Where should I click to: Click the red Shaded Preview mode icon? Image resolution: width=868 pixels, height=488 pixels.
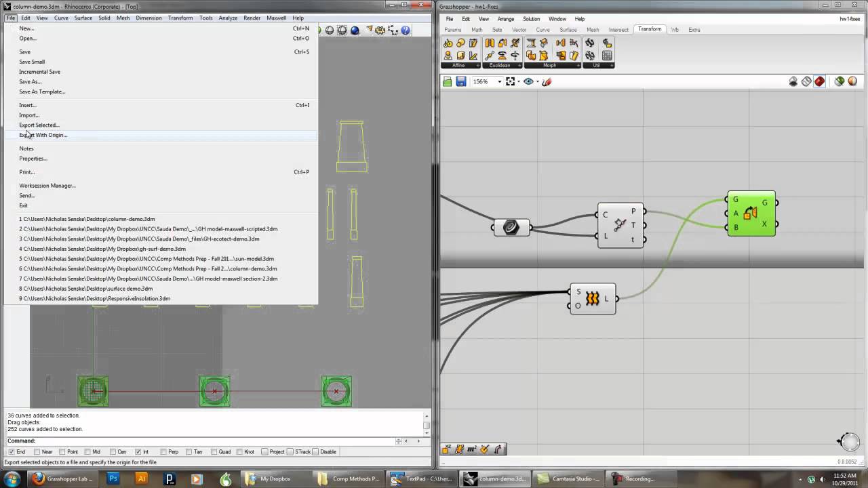pos(820,81)
